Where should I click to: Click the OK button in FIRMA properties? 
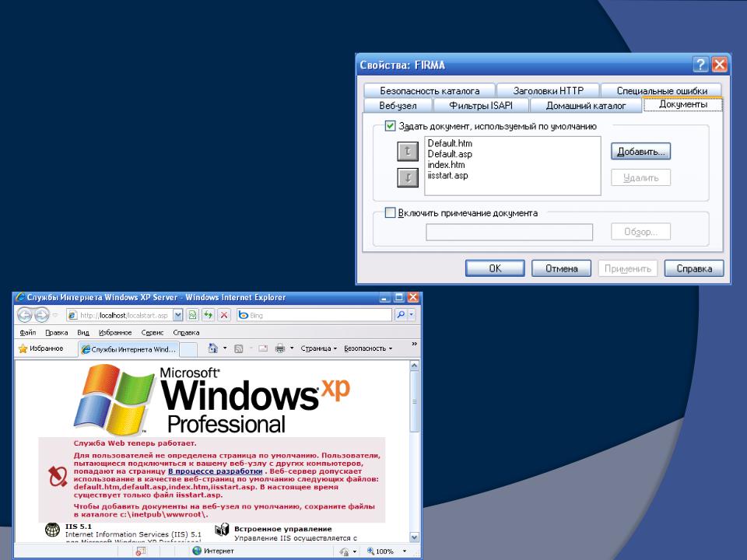[x=495, y=268]
